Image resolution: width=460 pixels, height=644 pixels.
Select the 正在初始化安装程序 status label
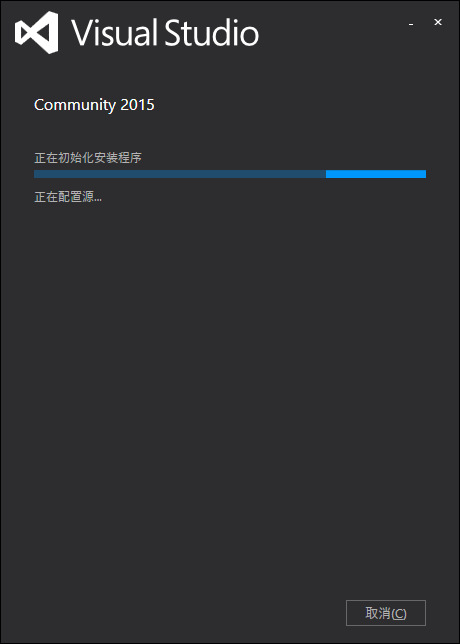click(x=88, y=158)
